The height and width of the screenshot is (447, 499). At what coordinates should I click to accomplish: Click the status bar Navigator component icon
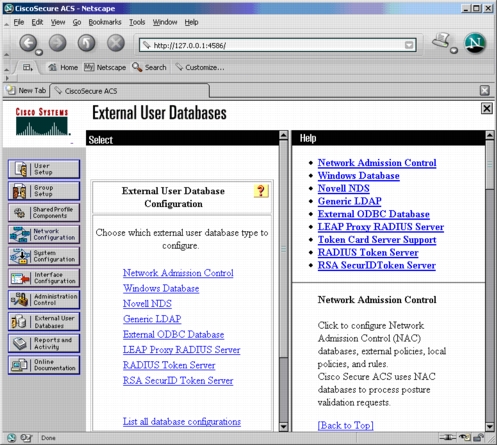click(x=12, y=439)
